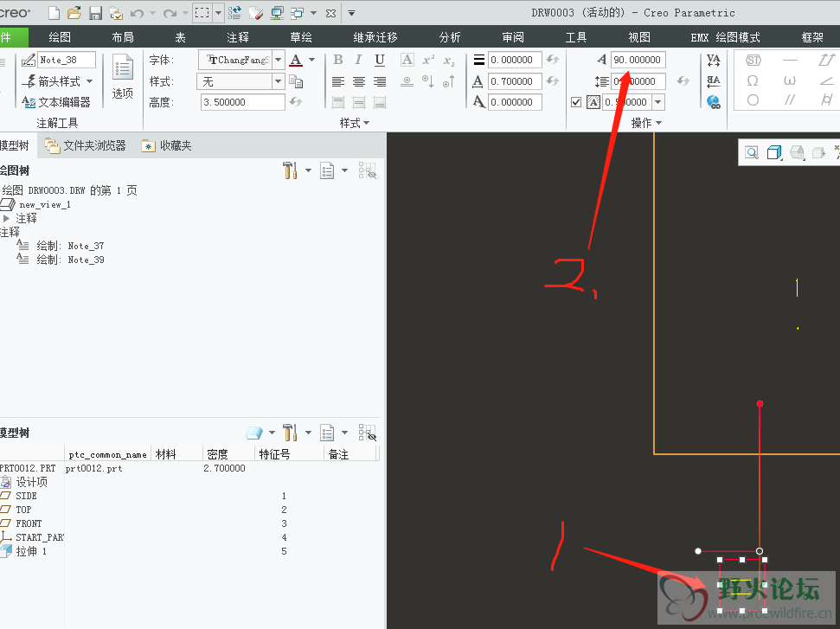Viewport: 840px width, 629px height.
Task: Select 拉伸 1 in the model tree
Action: [24, 551]
